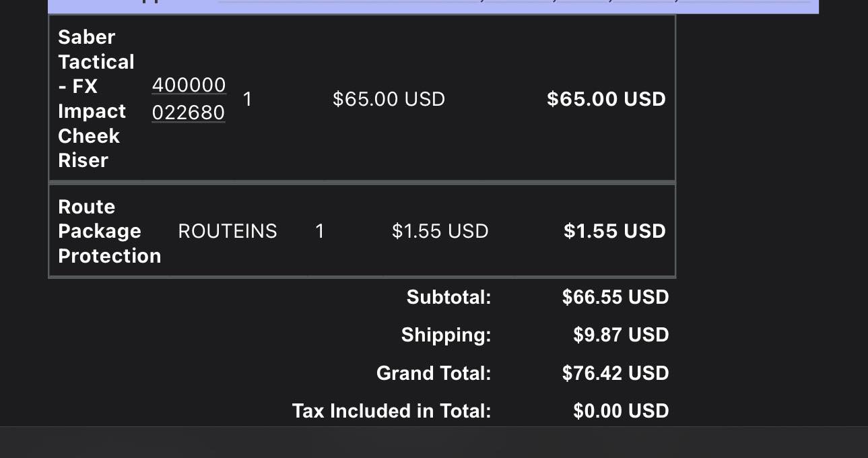The height and width of the screenshot is (458, 868).
Task: Click the Tax Included in Total label
Action: point(392,411)
